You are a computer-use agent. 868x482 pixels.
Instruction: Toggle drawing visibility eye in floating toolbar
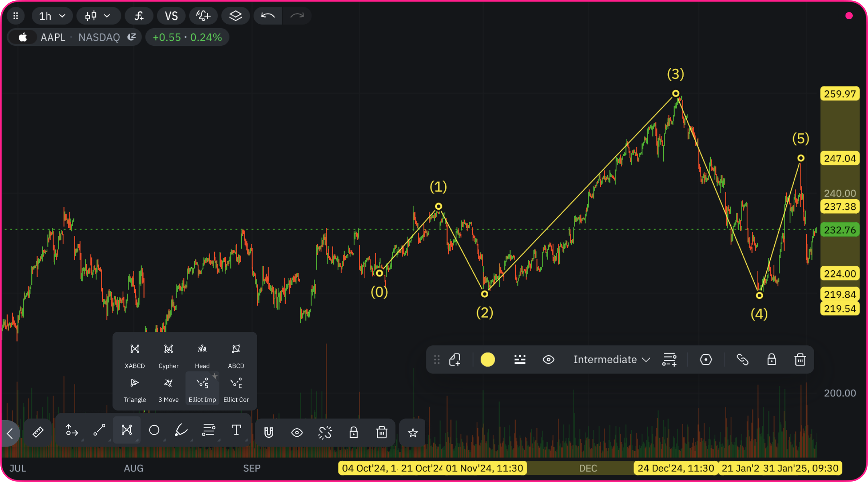tap(549, 359)
